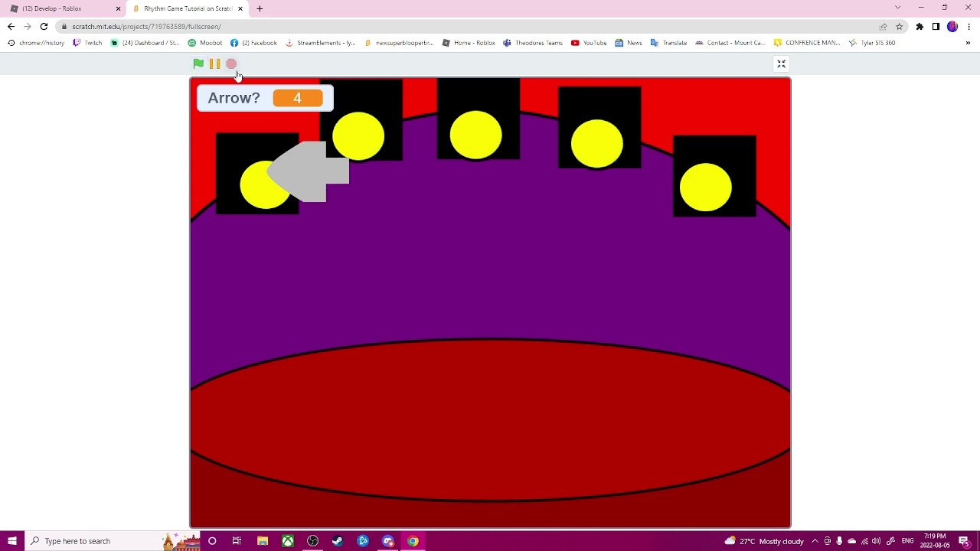Open the tab search dropdown

coord(897,8)
